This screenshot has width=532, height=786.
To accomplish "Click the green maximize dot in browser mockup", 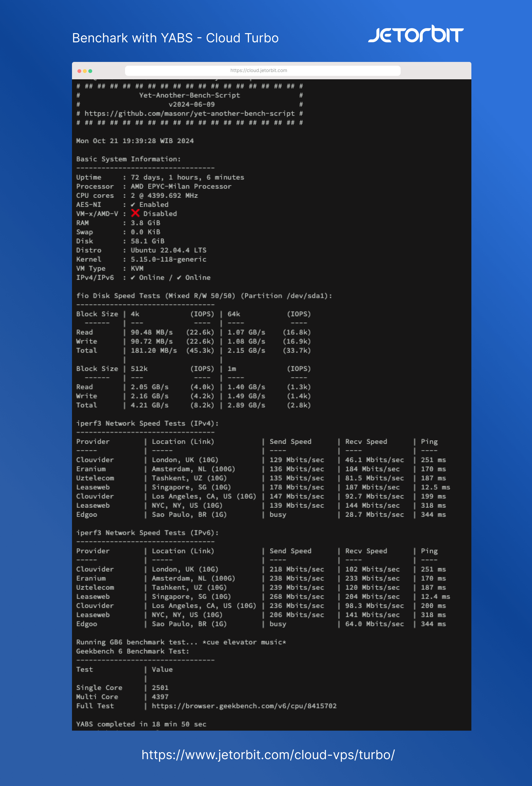I will (x=90, y=71).
